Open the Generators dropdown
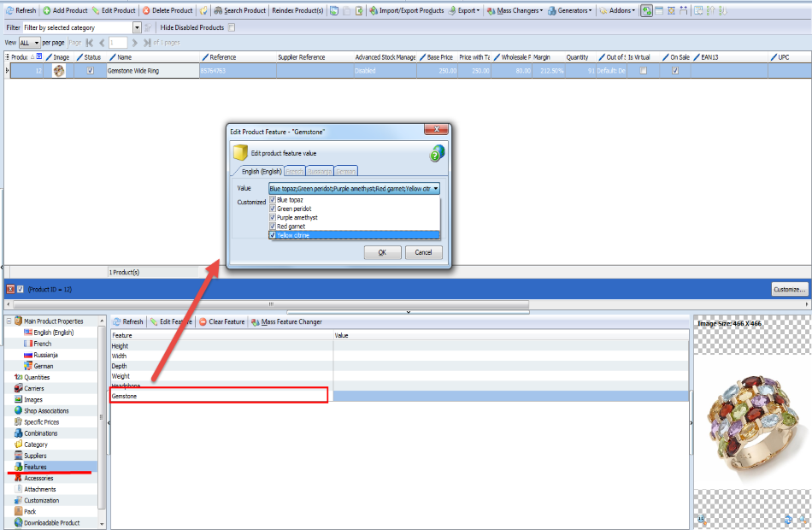The width and height of the screenshot is (812, 530). [x=570, y=10]
